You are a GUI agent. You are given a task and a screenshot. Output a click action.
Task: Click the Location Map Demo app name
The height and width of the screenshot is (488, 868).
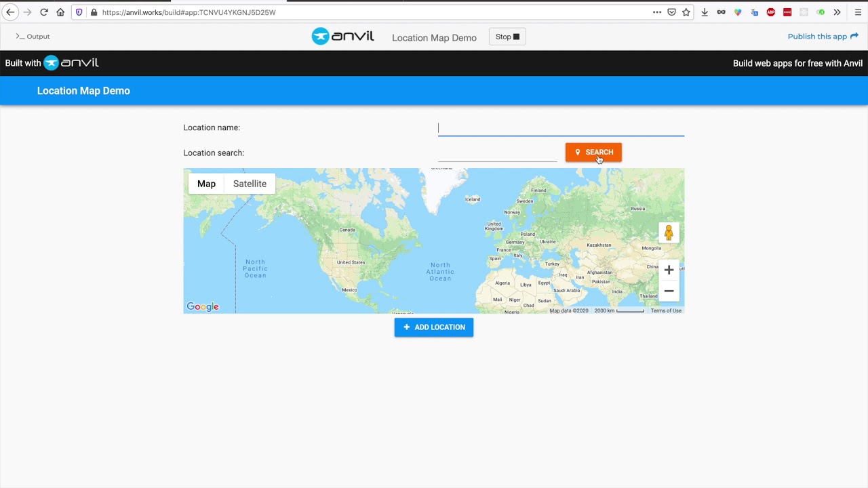[x=434, y=37]
